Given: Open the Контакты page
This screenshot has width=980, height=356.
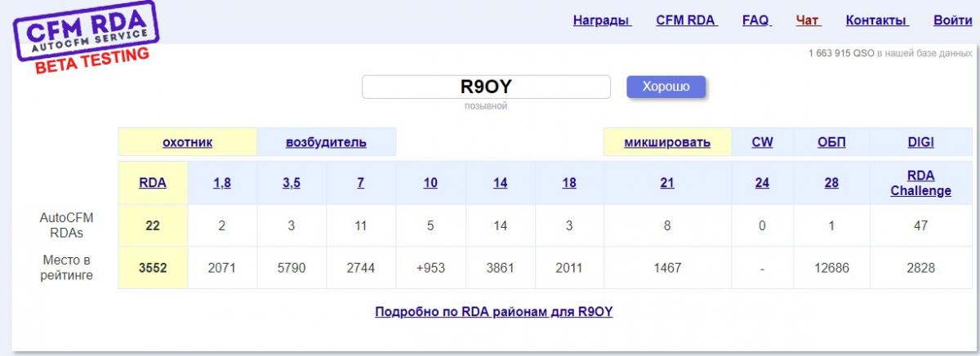Looking at the screenshot, I should [x=876, y=20].
